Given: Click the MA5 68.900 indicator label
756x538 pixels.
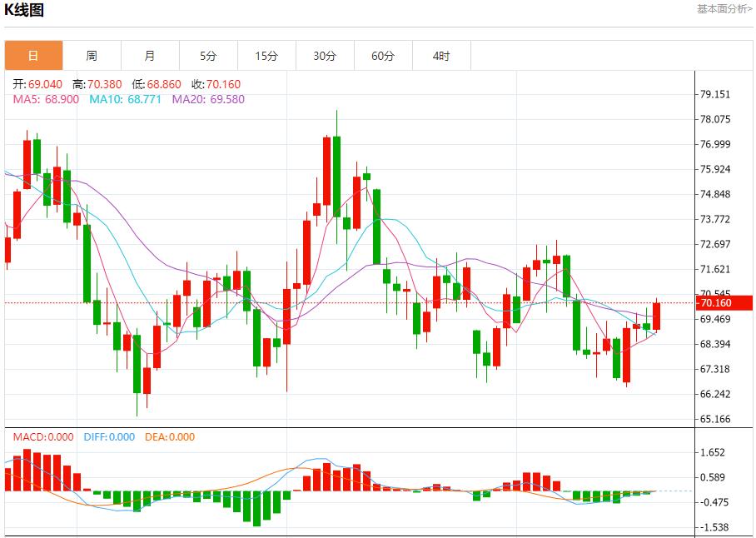Looking at the screenshot, I should (x=46, y=99).
